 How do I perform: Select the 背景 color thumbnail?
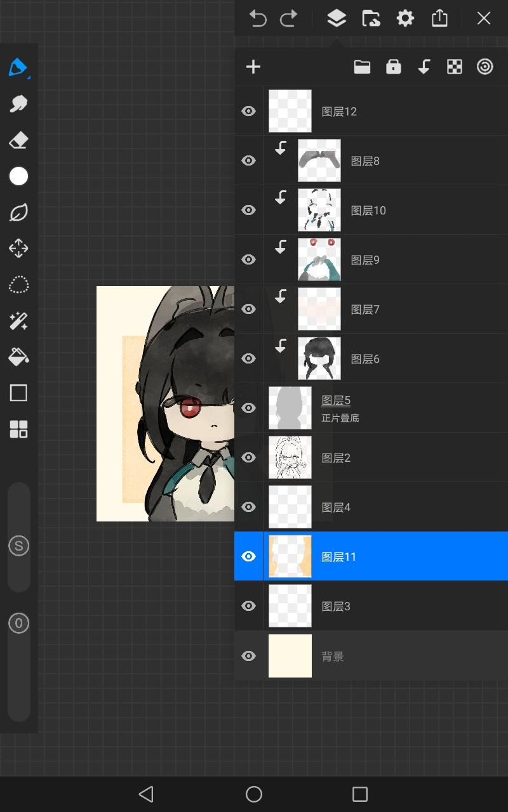(x=290, y=656)
